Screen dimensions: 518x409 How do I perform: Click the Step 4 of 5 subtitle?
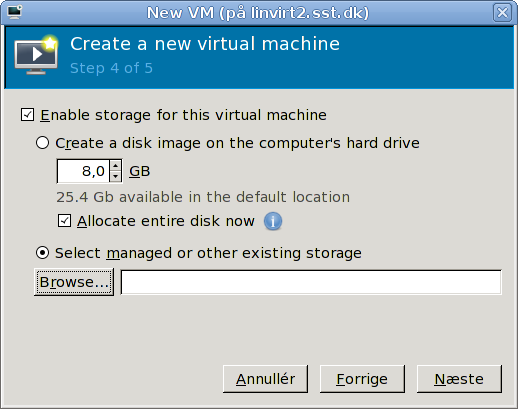pos(111,68)
